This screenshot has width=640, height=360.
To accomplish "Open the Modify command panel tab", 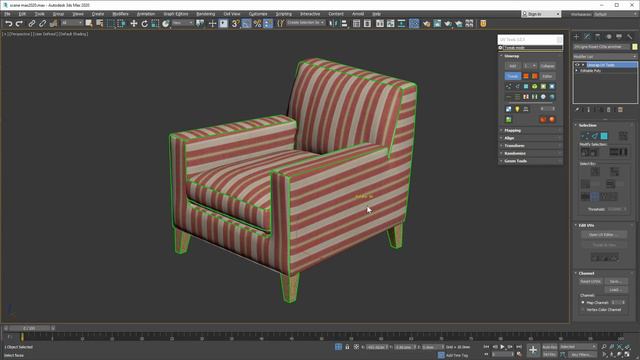I will pos(587,37).
